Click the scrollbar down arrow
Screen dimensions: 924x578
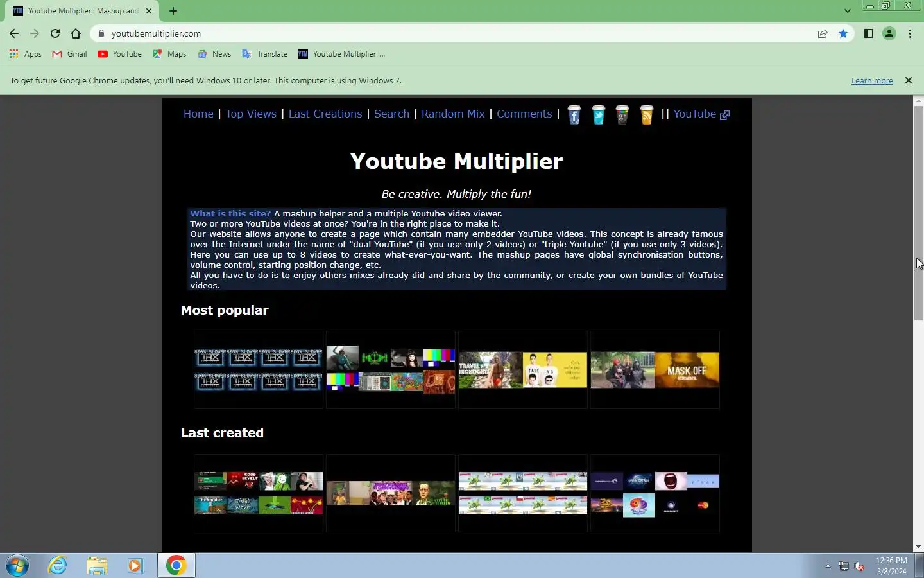tap(918, 547)
